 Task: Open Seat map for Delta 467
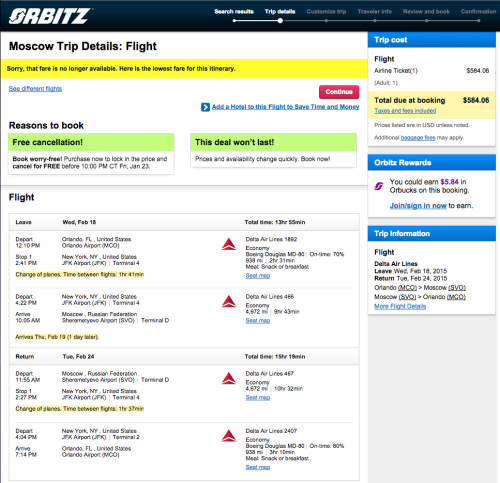258,398
